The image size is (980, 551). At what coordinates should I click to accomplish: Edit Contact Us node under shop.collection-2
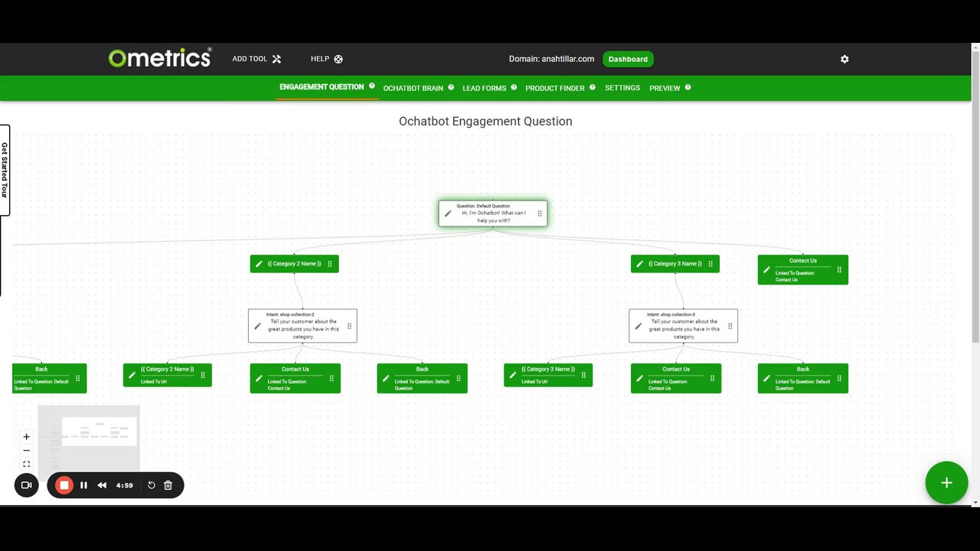pyautogui.click(x=259, y=378)
